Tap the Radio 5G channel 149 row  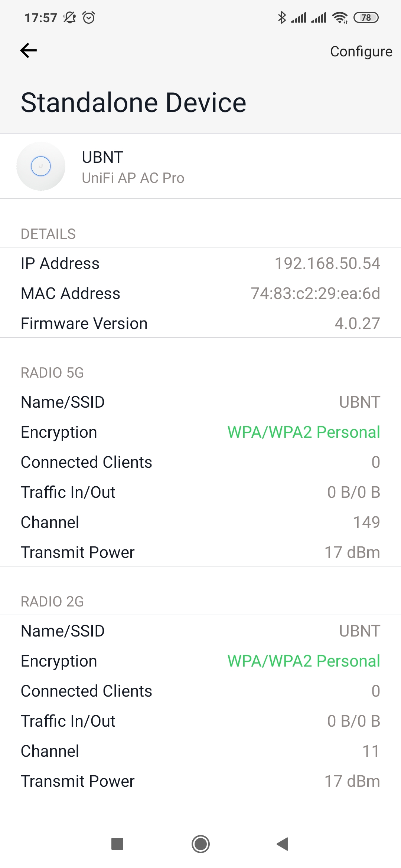200,522
